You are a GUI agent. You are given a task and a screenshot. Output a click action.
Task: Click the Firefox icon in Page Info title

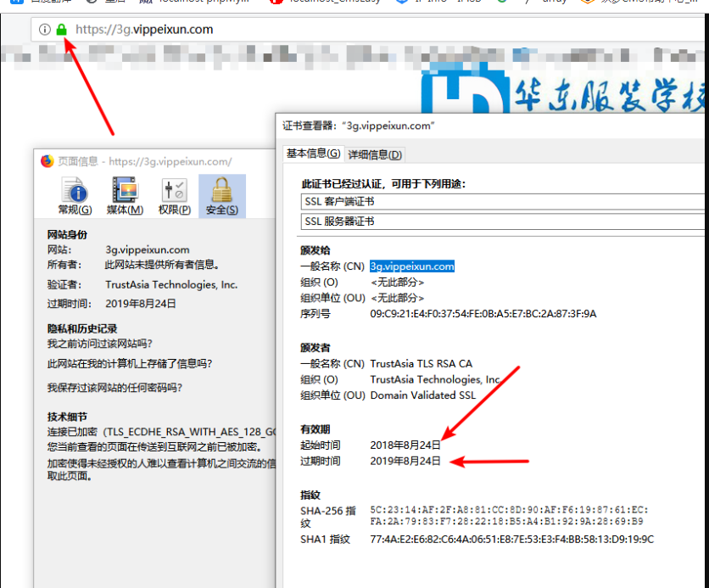click(x=47, y=161)
